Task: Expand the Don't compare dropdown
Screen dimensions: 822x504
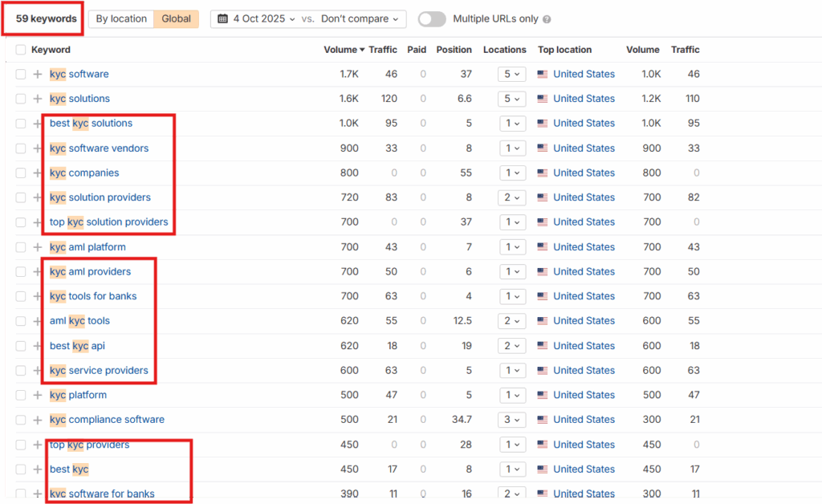Action: tap(360, 19)
